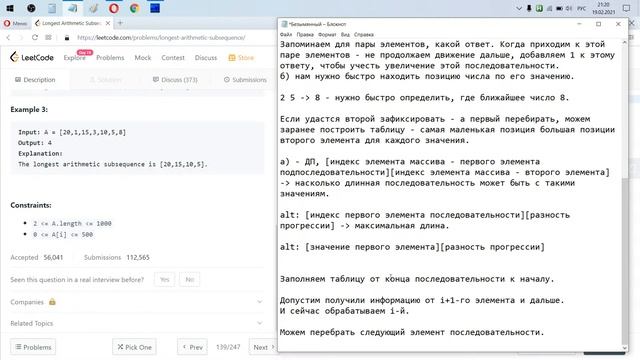The height and width of the screenshot is (360, 640).
Task: Open Notepad Файл menu
Action: pos(286,35)
